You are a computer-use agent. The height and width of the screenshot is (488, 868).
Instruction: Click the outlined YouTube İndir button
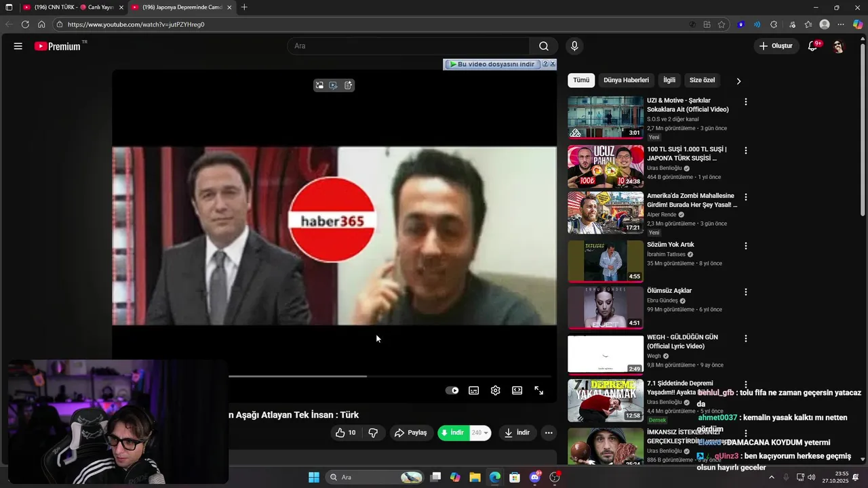click(x=517, y=432)
